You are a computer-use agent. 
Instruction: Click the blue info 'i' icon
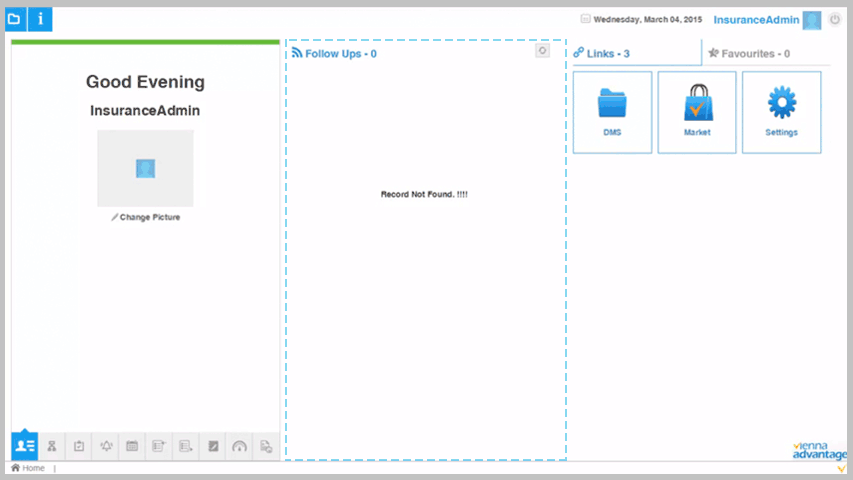point(40,19)
